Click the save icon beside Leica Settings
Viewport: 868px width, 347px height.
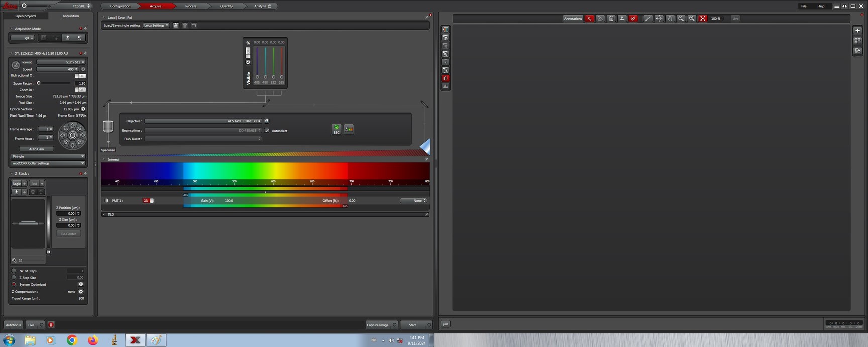click(176, 25)
